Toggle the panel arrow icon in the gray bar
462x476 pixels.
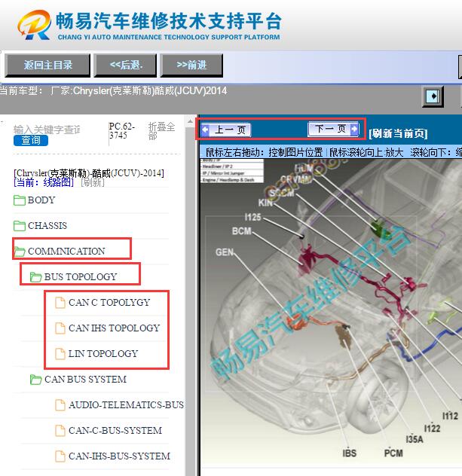[x=433, y=96]
